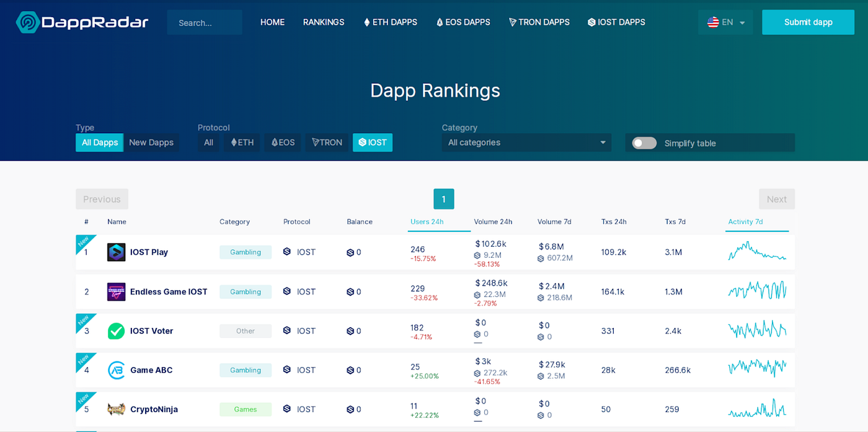Open RANKINGS in navigation
This screenshot has height=432, width=868.
coord(324,22)
